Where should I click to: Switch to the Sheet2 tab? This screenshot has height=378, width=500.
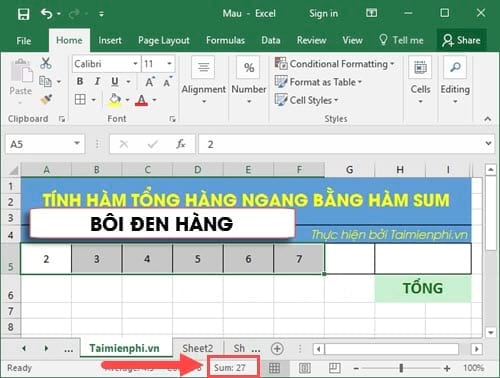click(x=197, y=348)
